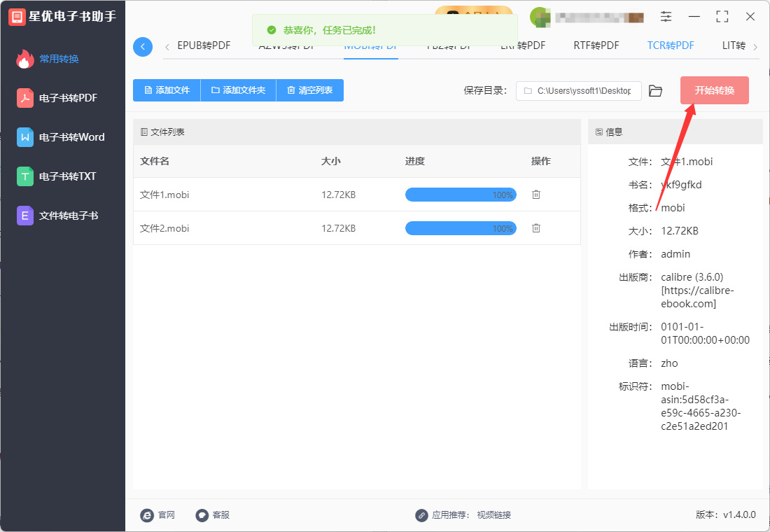Image resolution: width=770 pixels, height=532 pixels.
Task: Delete 文件2.mobi with trash icon
Action: [x=536, y=228]
